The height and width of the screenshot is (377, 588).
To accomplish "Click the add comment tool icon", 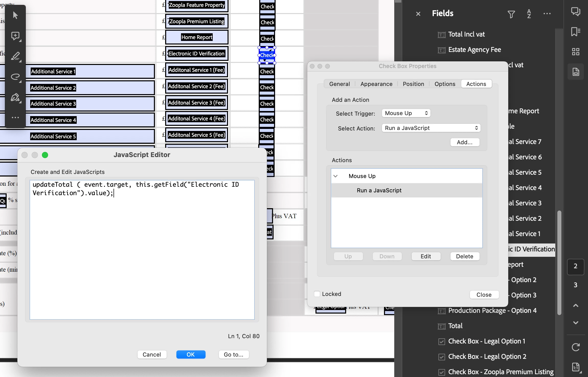I will click(15, 36).
